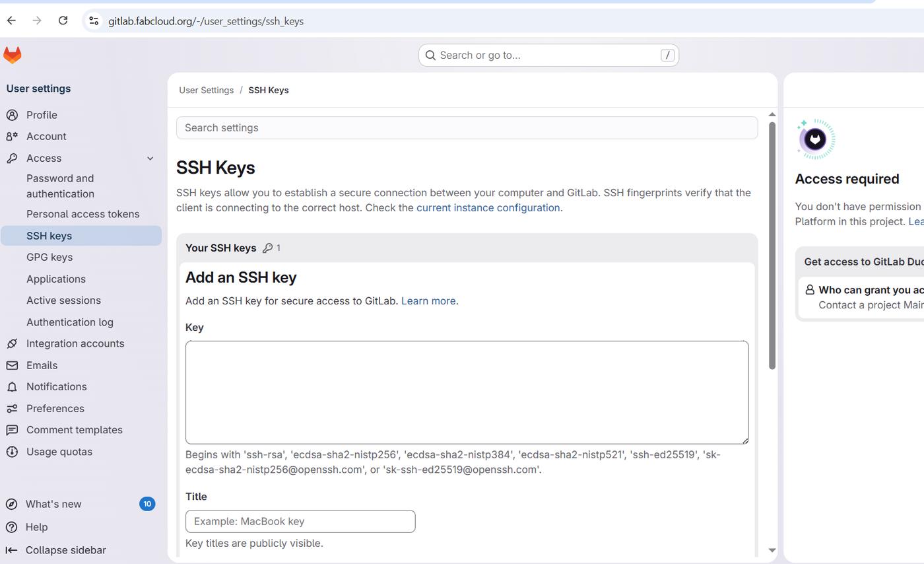The height and width of the screenshot is (564, 924).
Task: Open Learn more link for SSH key
Action: point(428,301)
